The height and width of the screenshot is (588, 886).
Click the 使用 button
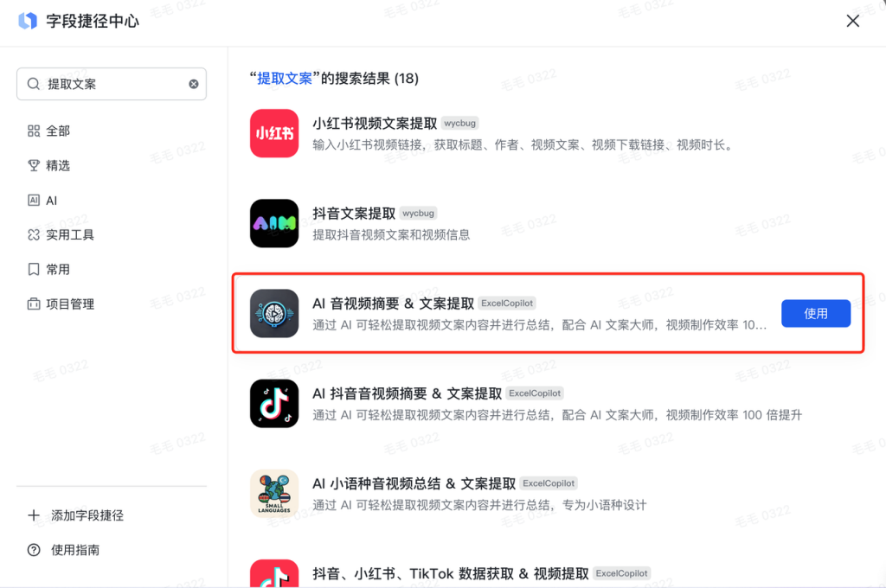coord(816,314)
